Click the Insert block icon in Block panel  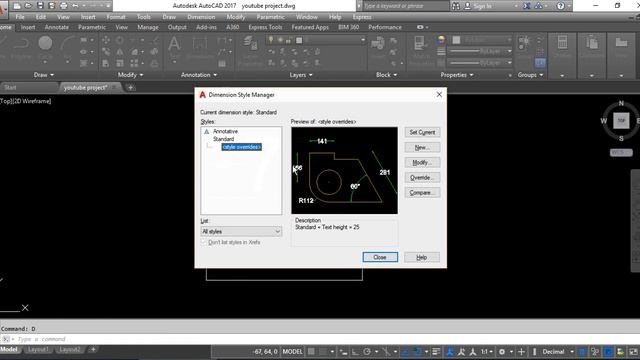378,43
